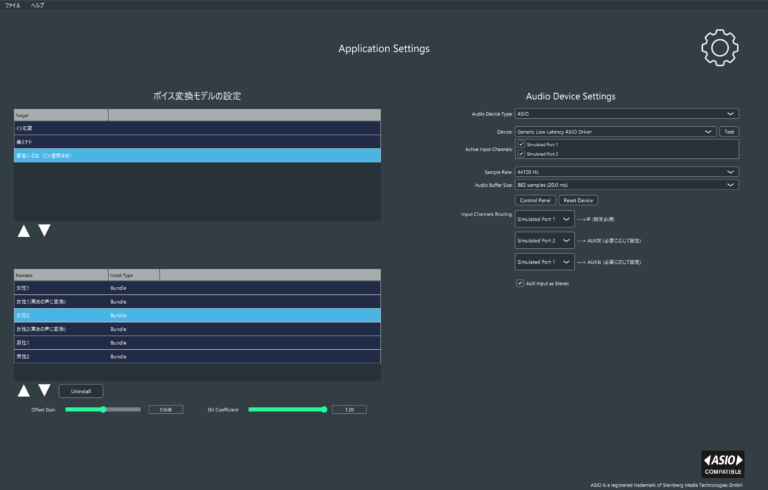Screen dimensions: 768x490
Task: Open the ヘルプ menu
Action: point(37,5)
